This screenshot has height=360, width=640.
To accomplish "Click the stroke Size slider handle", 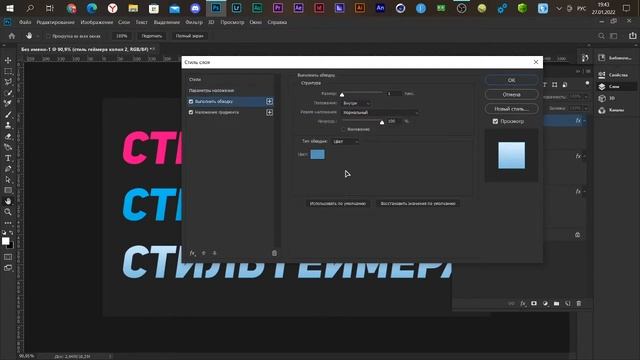I will pos(342,94).
